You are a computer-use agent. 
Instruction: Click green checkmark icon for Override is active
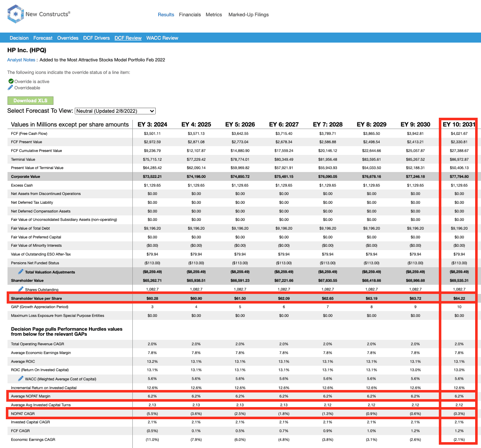tap(11, 81)
